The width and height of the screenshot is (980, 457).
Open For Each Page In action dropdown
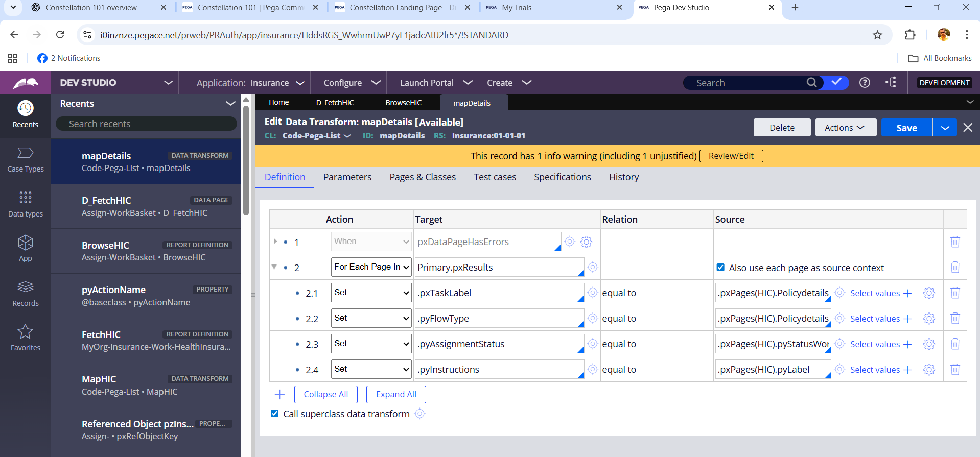[371, 267]
